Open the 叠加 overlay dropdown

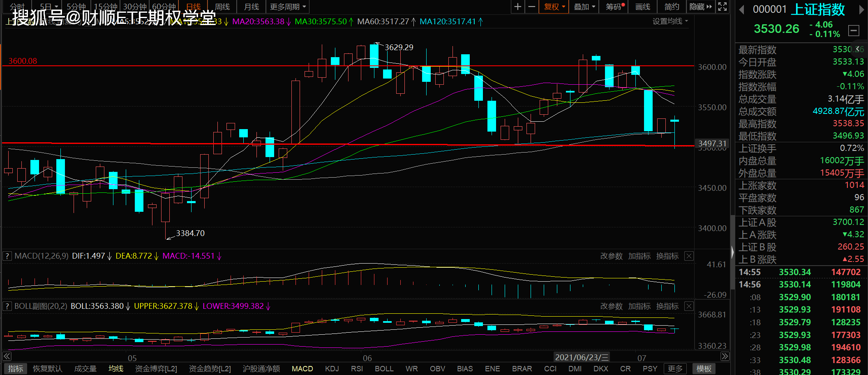point(584,7)
